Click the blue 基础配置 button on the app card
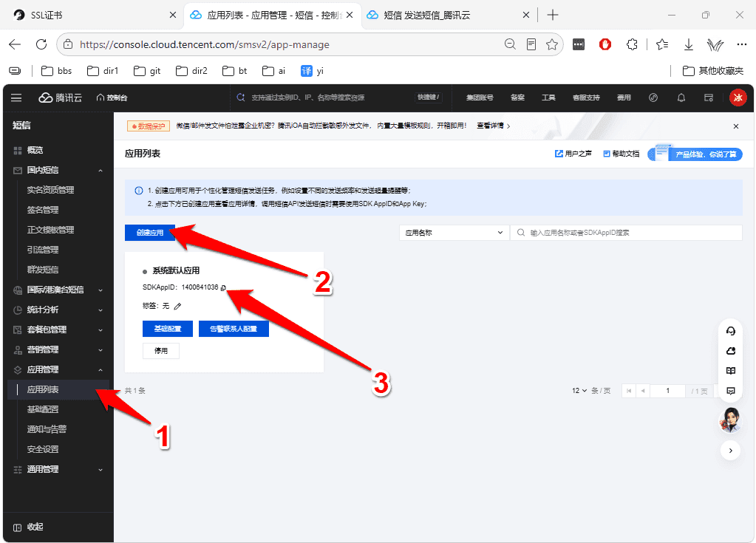Viewport: 756px width, 543px height. 168,329
